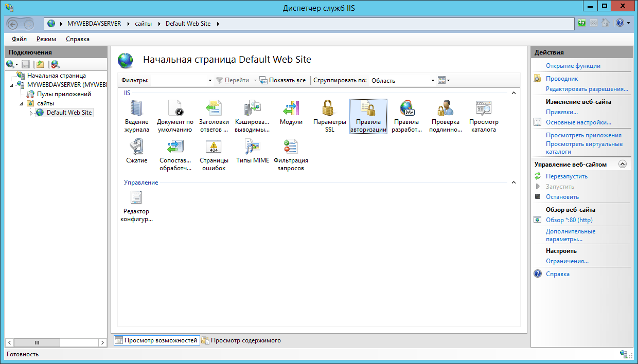The height and width of the screenshot is (364, 638).
Task: Open Заголовки ответов HTTP icon
Action: pyautogui.click(x=214, y=117)
